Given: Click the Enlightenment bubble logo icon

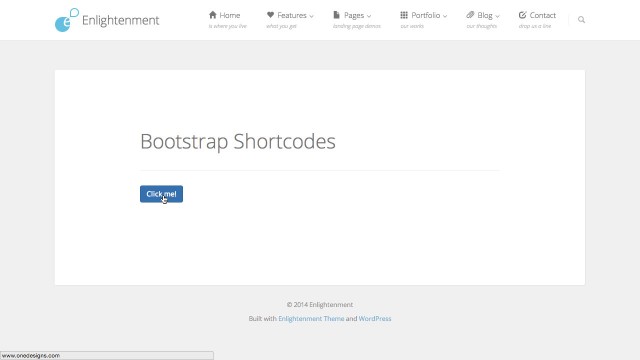Looking at the screenshot, I should coord(67,20).
